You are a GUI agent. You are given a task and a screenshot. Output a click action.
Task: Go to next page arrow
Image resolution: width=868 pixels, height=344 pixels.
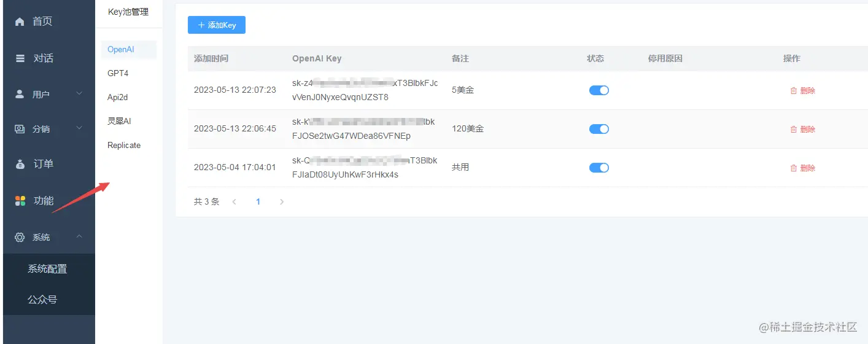click(x=282, y=201)
